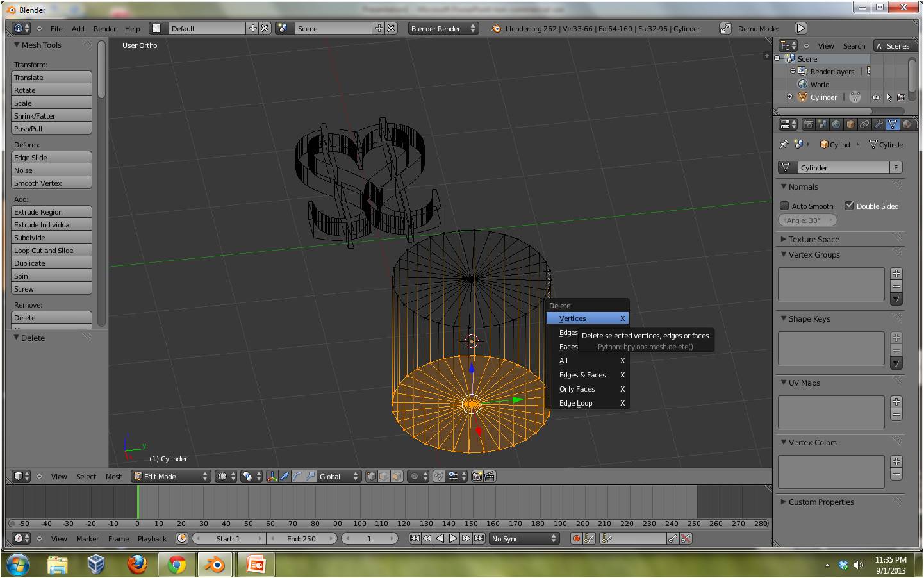
Task: Open the Blender Render engine dropdown
Action: [x=443, y=28]
